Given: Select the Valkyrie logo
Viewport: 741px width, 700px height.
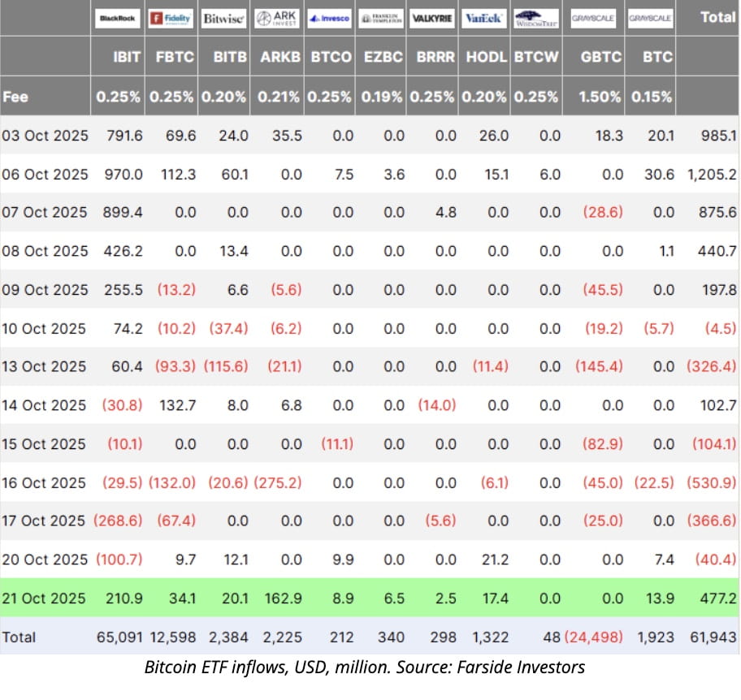Looking at the screenshot, I should click(433, 18).
